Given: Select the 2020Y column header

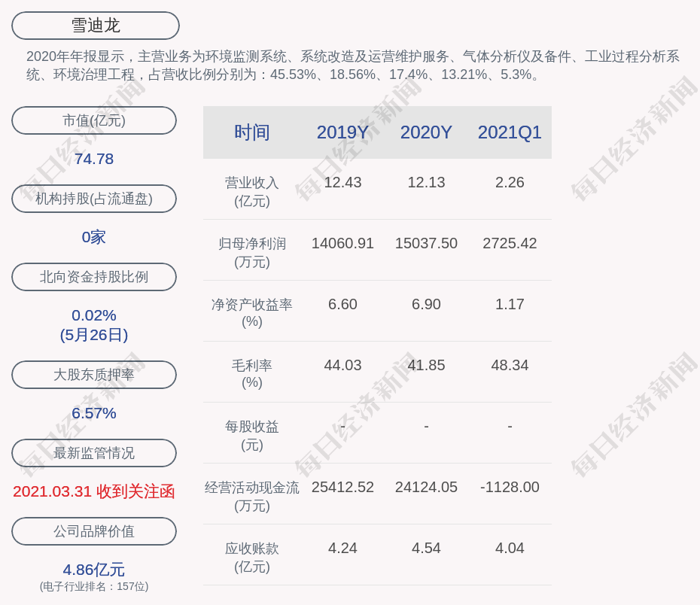Looking at the screenshot, I should (x=426, y=132).
